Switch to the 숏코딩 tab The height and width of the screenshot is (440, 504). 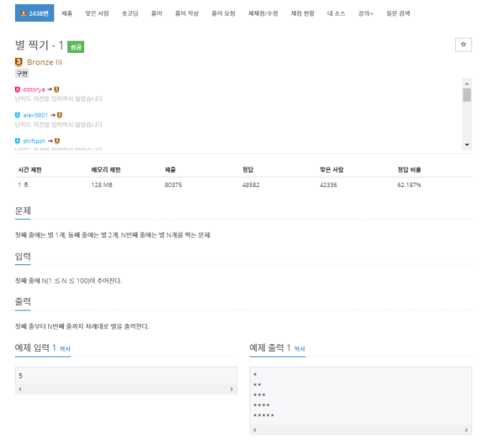(x=130, y=14)
